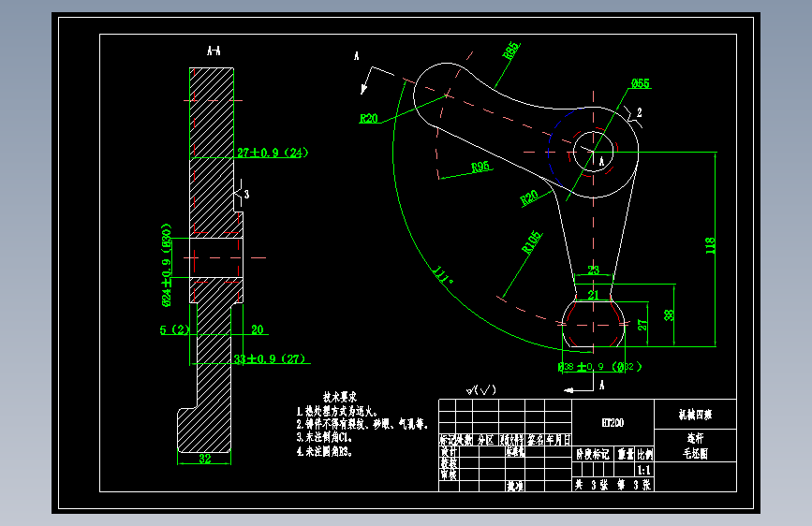Click the "签名" revision table header
The image size is (812, 526).
pos(536,440)
